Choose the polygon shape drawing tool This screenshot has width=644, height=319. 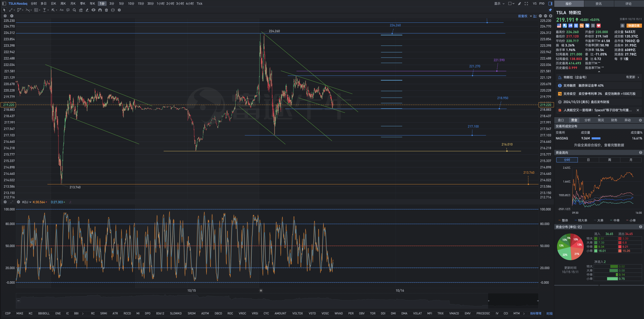(x=19, y=10)
